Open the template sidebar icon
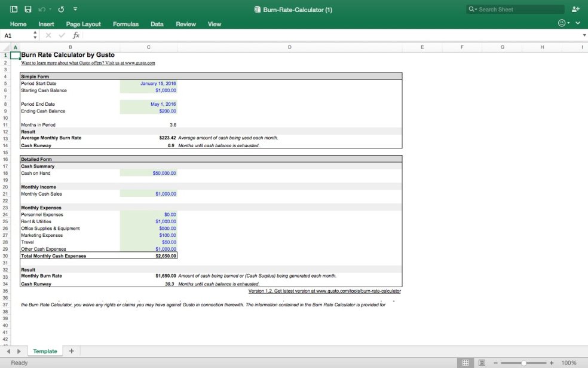This screenshot has width=588, height=368. [14, 10]
